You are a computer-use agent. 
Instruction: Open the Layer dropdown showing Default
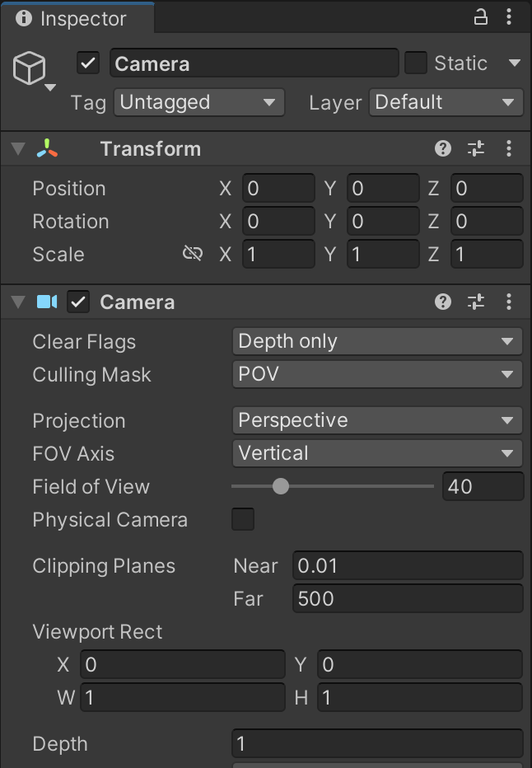pos(445,103)
